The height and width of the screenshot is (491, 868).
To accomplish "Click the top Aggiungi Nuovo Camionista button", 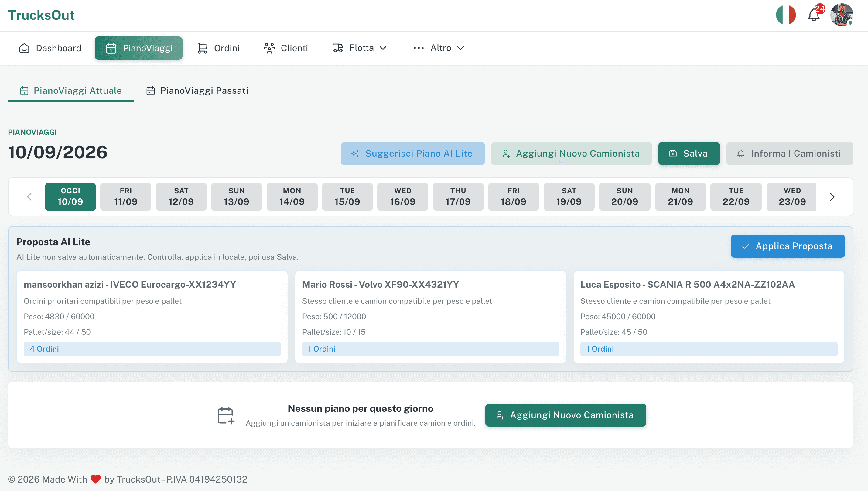I will click(x=571, y=154).
